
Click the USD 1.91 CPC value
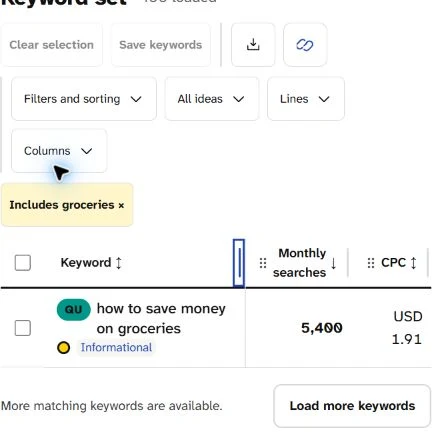[x=407, y=328]
